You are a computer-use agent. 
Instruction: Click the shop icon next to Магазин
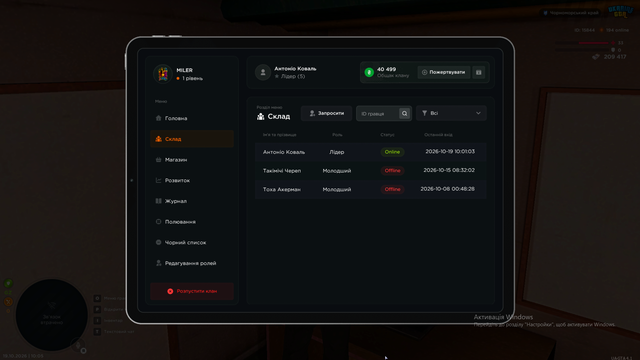[158, 160]
